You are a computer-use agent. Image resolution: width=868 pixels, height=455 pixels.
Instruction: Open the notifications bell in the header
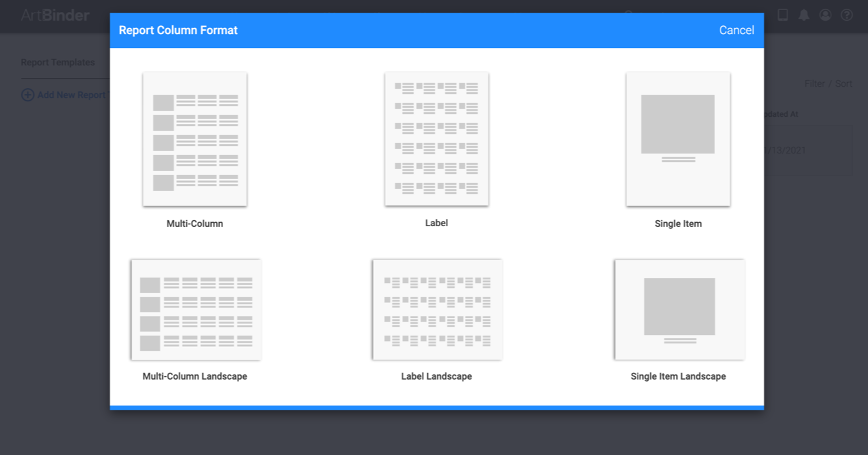(x=804, y=15)
